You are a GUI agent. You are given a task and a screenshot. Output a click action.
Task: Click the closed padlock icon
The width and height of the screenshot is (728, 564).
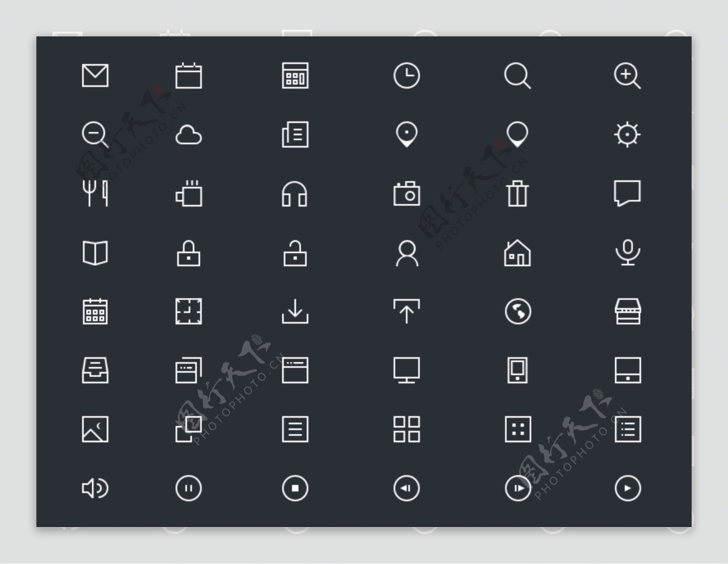click(x=188, y=253)
